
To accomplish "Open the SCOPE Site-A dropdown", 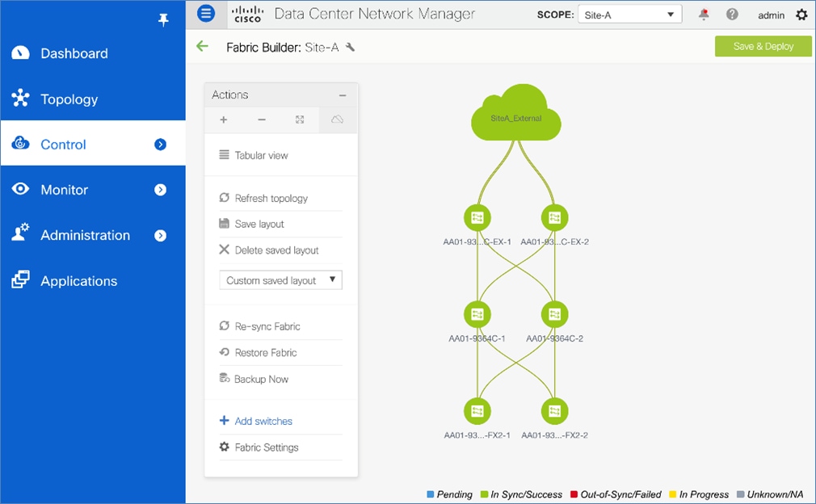I will tap(629, 15).
